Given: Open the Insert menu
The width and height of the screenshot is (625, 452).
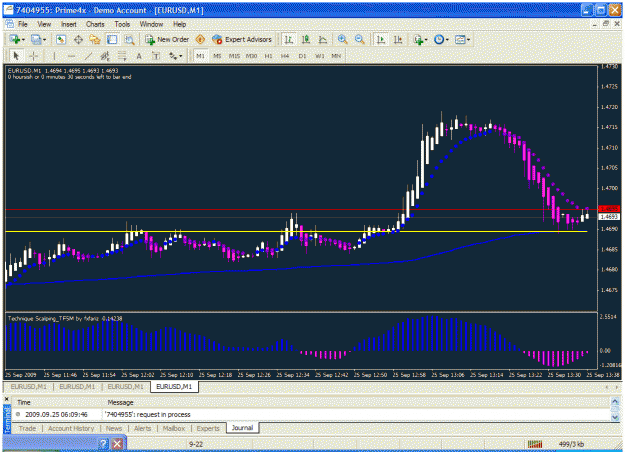Looking at the screenshot, I should tap(69, 24).
